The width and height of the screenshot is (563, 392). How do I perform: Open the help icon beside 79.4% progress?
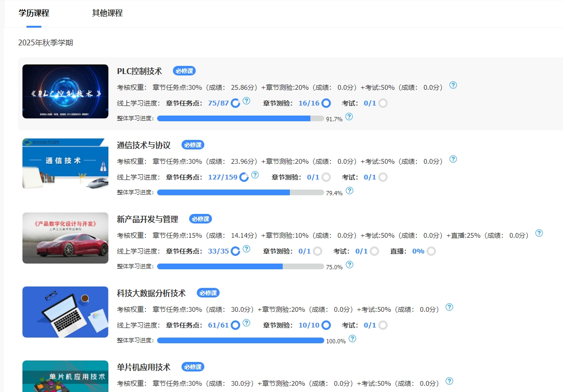350,191
